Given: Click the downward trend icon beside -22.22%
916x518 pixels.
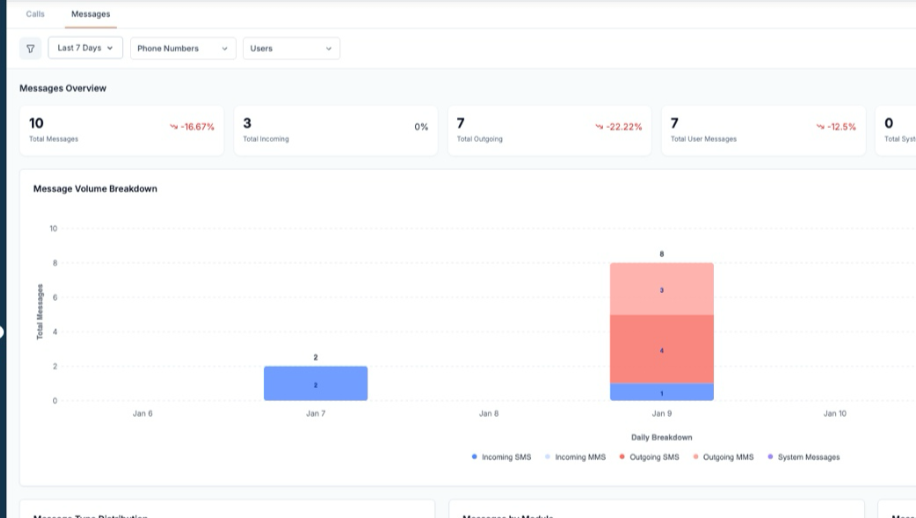Looking at the screenshot, I should [599, 127].
